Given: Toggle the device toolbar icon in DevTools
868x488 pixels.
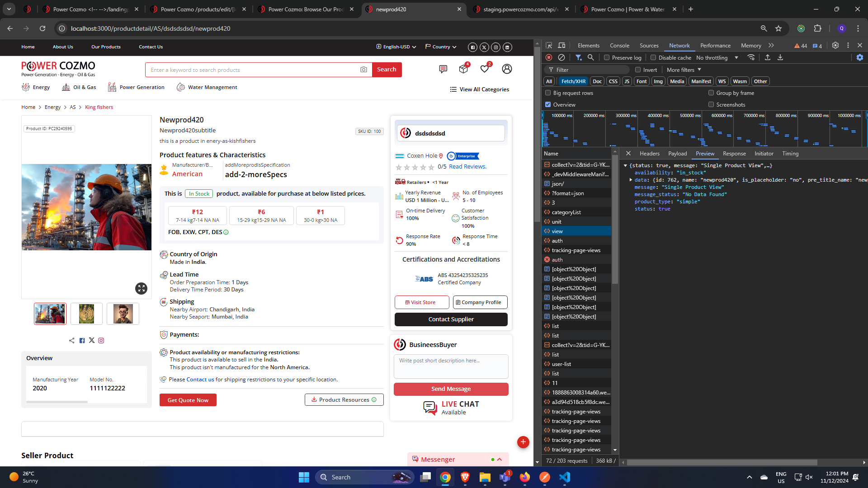Looking at the screenshot, I should point(561,45).
